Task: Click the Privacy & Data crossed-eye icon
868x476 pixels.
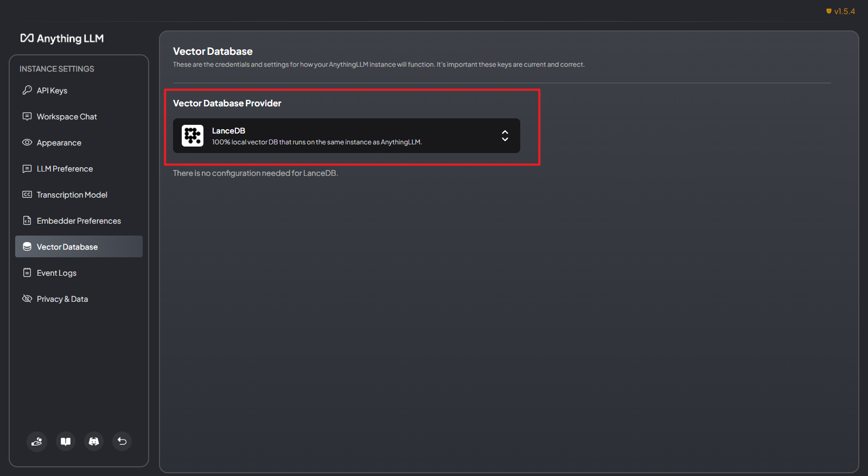Action: coord(27,299)
